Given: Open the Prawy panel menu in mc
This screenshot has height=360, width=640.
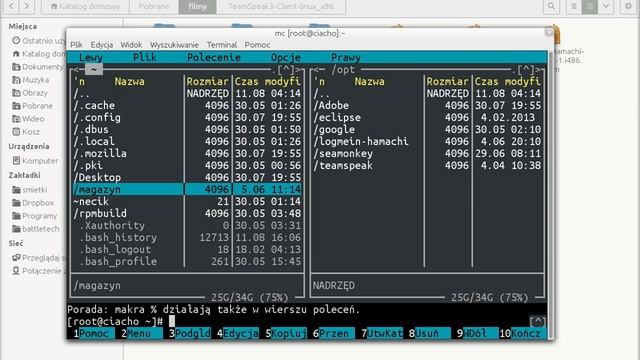Looking at the screenshot, I should point(346,57).
